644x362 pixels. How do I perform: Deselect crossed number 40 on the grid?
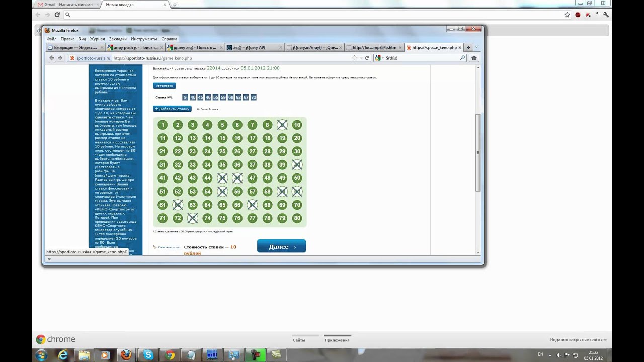[x=297, y=164]
